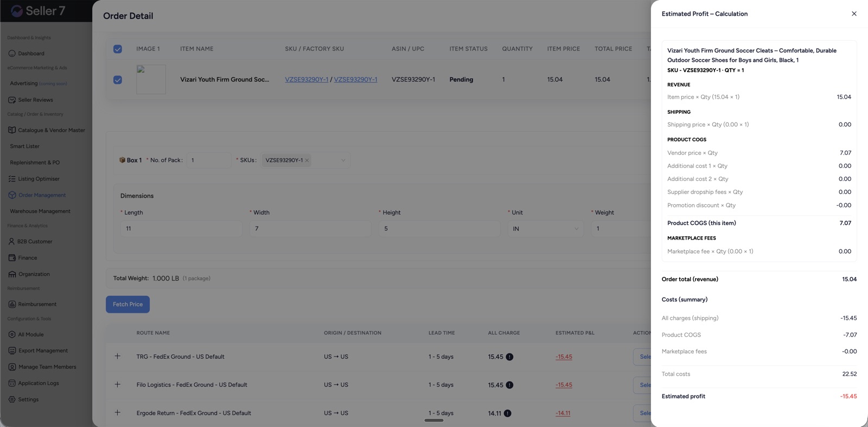Click the Order Management cube icon
868x427 pixels.
tap(12, 195)
